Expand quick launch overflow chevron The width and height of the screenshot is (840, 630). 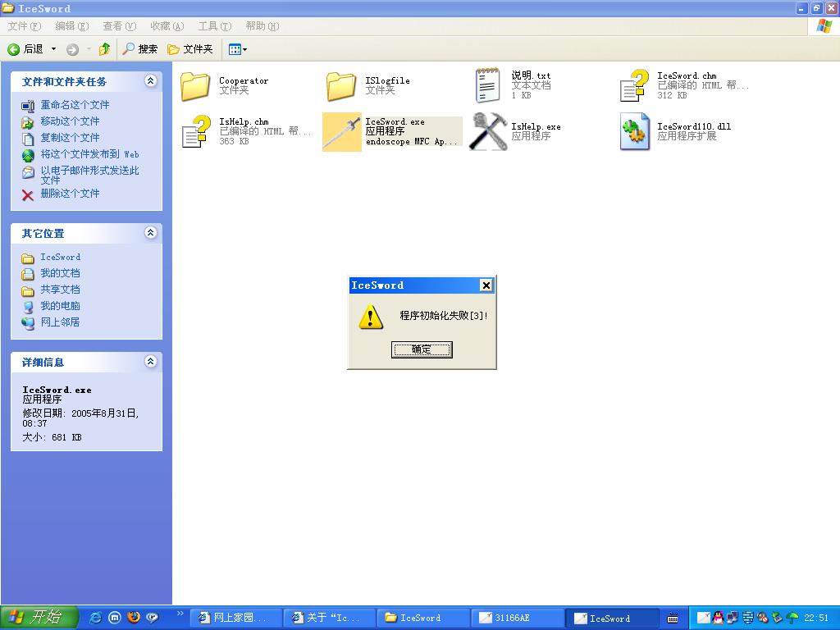click(x=180, y=614)
